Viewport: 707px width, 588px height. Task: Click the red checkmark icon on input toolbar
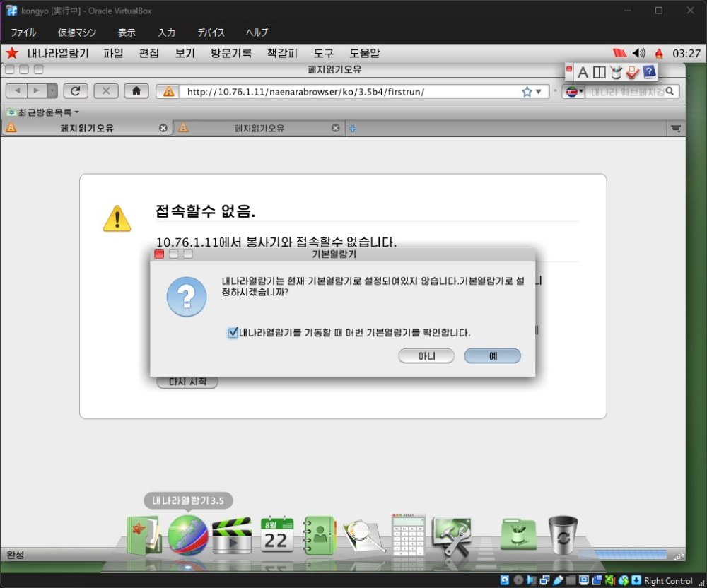point(633,72)
